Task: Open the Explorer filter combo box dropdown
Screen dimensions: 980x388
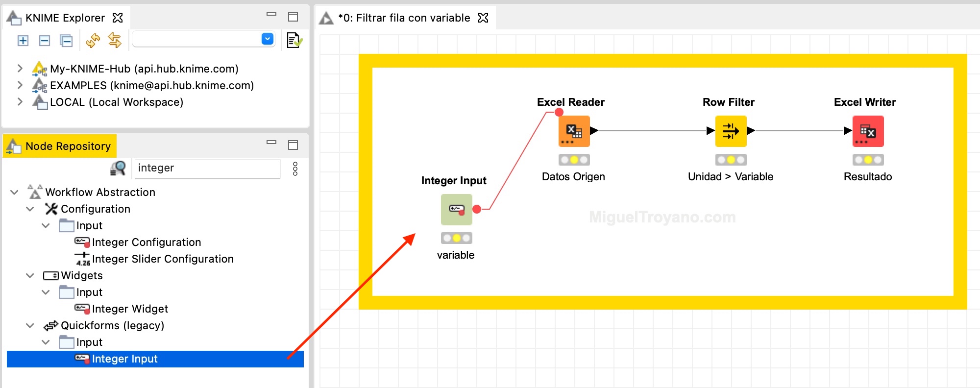Action: (x=268, y=39)
